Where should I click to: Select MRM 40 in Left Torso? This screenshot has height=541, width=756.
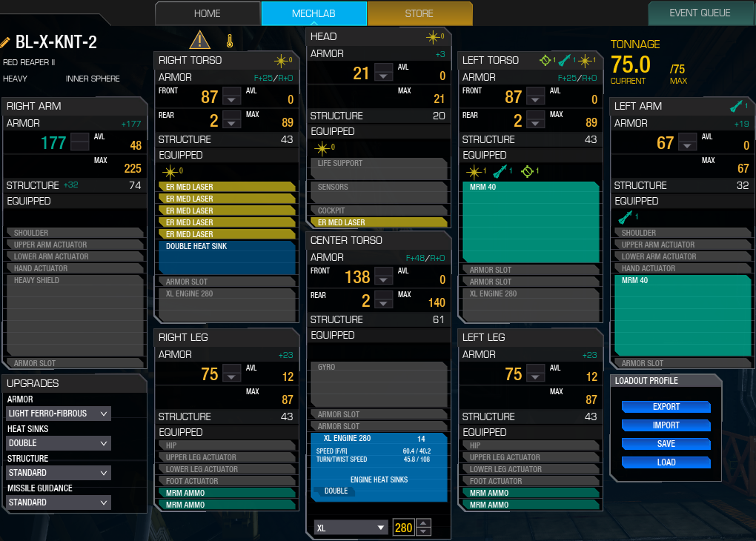pos(531,222)
